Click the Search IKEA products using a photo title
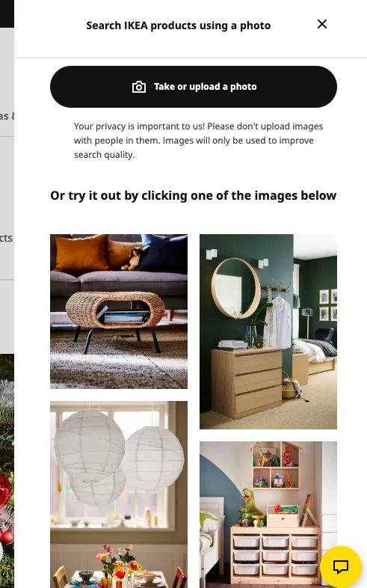Viewport: 367px width, 588px height. click(x=178, y=25)
